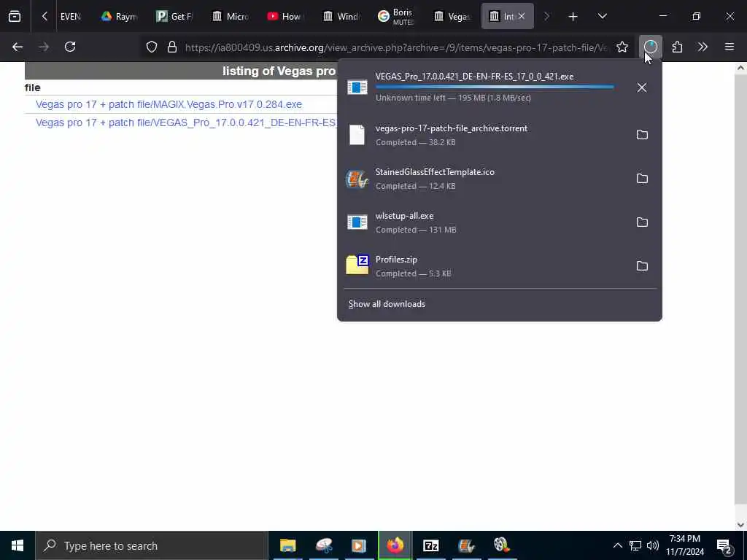Click the StainedGlassEffectTemplate.ico file type icon
The width and height of the screenshot is (747, 560).
point(357,179)
